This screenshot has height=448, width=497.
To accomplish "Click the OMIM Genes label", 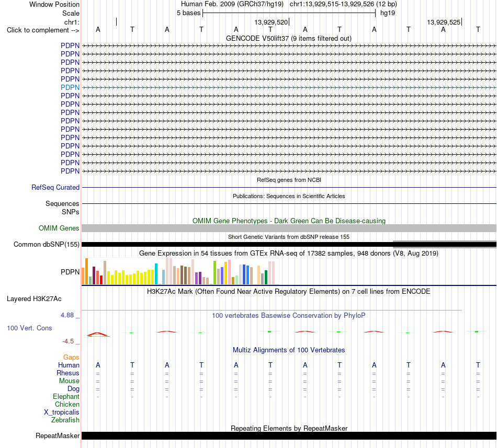I will coord(59,228).
